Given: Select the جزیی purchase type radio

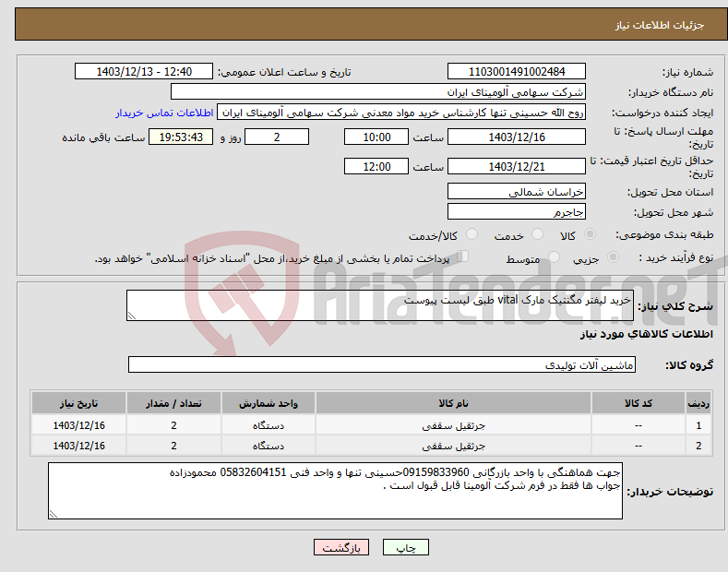Looking at the screenshot, I should point(613,256).
